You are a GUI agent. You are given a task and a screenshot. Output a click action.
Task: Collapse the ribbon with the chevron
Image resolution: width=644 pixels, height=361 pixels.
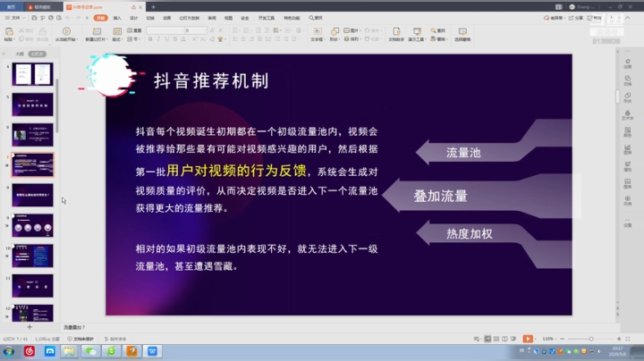coord(628,18)
